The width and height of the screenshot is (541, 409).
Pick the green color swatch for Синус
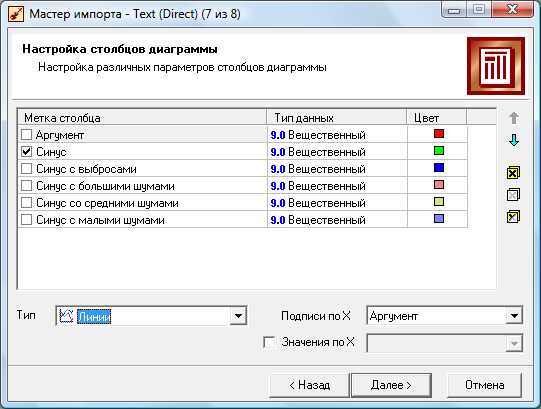coord(439,150)
